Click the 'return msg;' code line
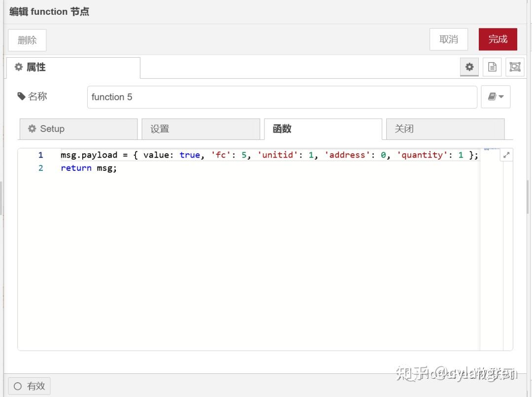 (x=89, y=168)
